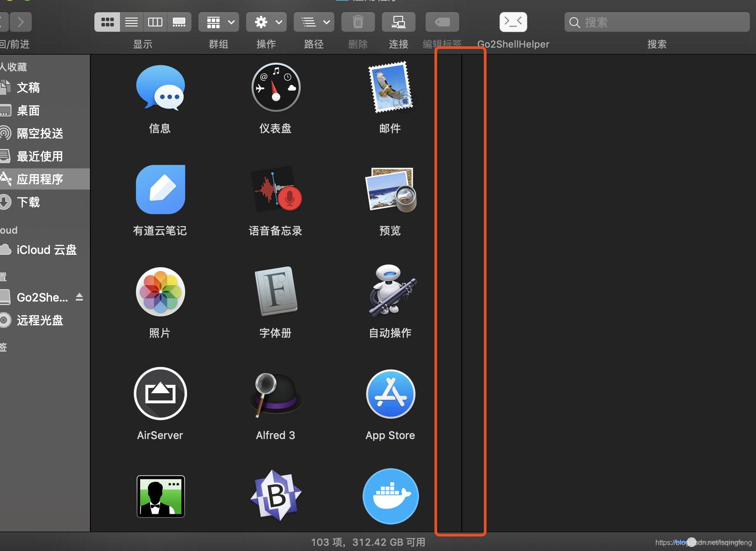Select the BBEdit purple B icon
The width and height of the screenshot is (756, 551).
coord(276,495)
